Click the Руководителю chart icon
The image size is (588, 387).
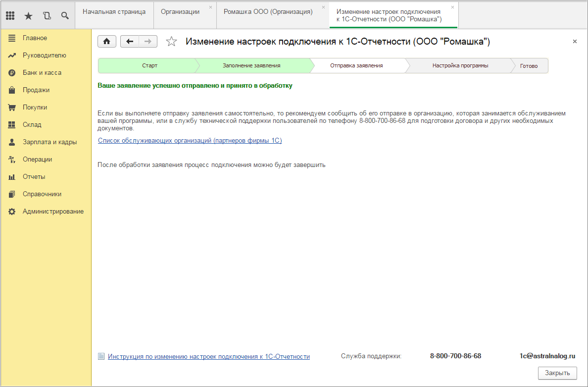point(12,55)
